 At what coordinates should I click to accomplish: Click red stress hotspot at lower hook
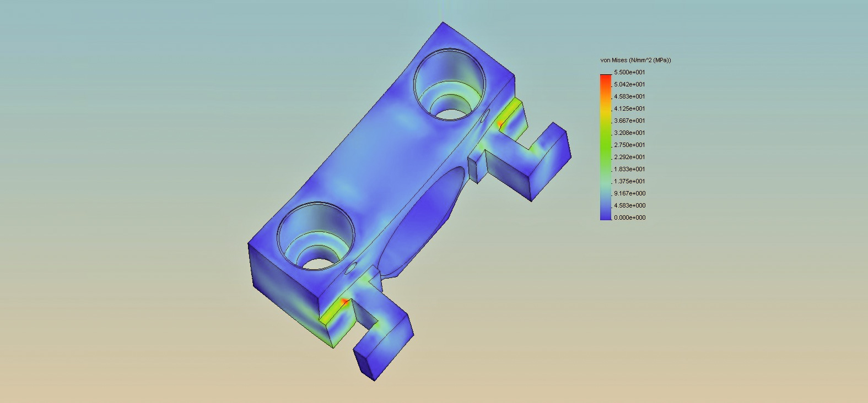345,301
